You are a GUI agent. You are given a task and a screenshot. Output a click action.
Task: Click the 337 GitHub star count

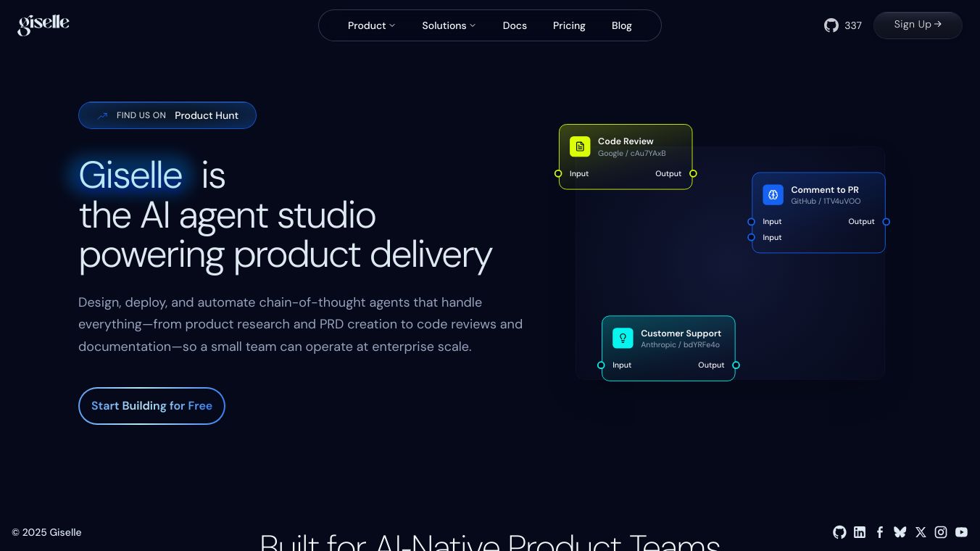pos(853,25)
